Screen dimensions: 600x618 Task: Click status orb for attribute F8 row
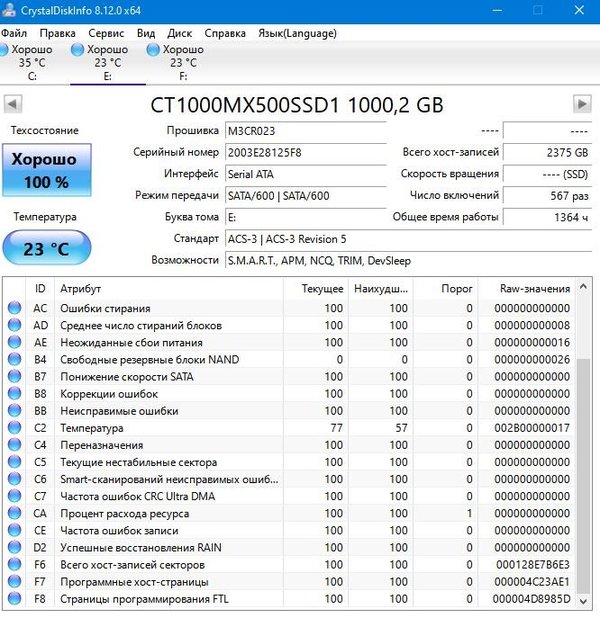point(14,598)
